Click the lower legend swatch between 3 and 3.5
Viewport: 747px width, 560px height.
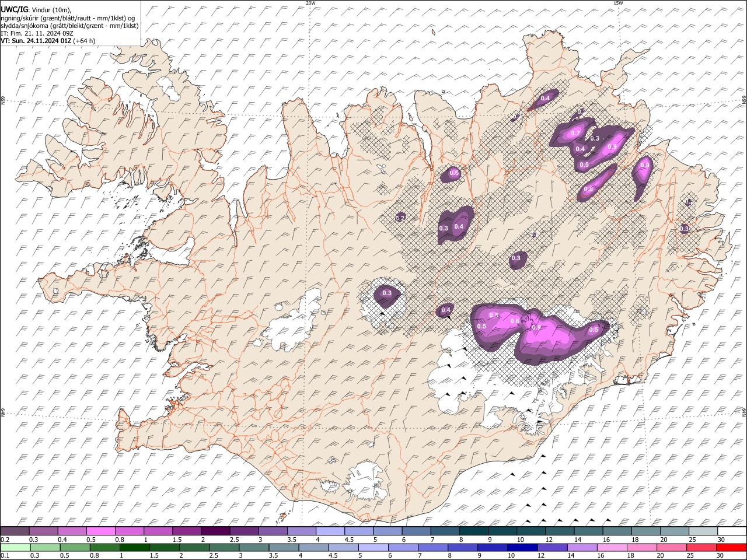(254, 547)
